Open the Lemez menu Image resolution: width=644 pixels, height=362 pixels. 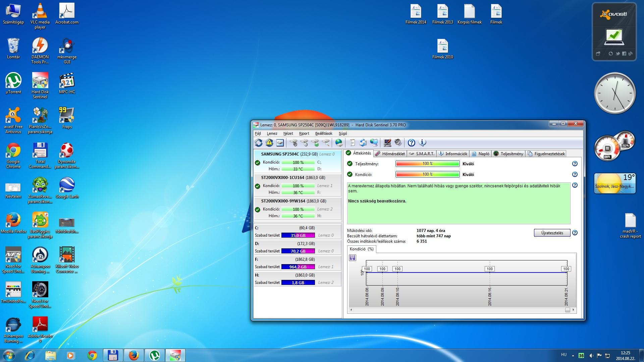[x=272, y=133]
